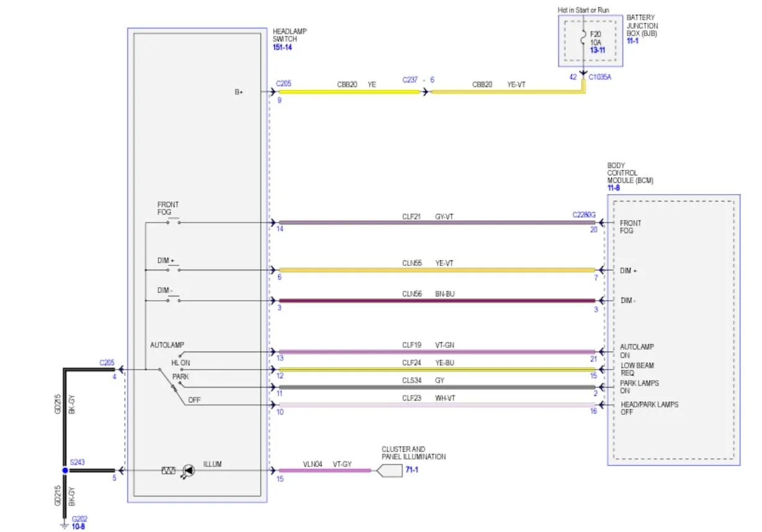The width and height of the screenshot is (762, 532).
Task: Select splice label S243
Action: 77,462
